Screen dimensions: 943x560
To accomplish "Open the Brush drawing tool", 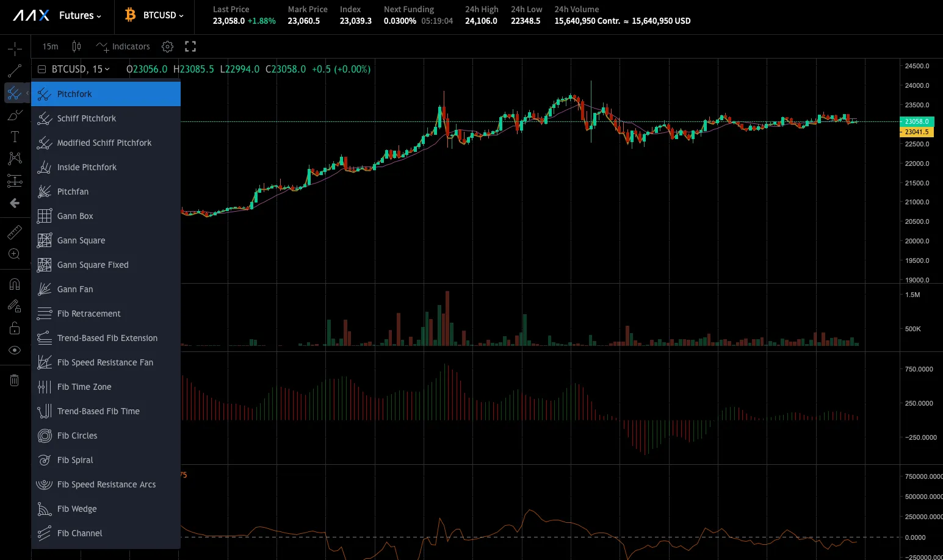I will click(x=15, y=115).
